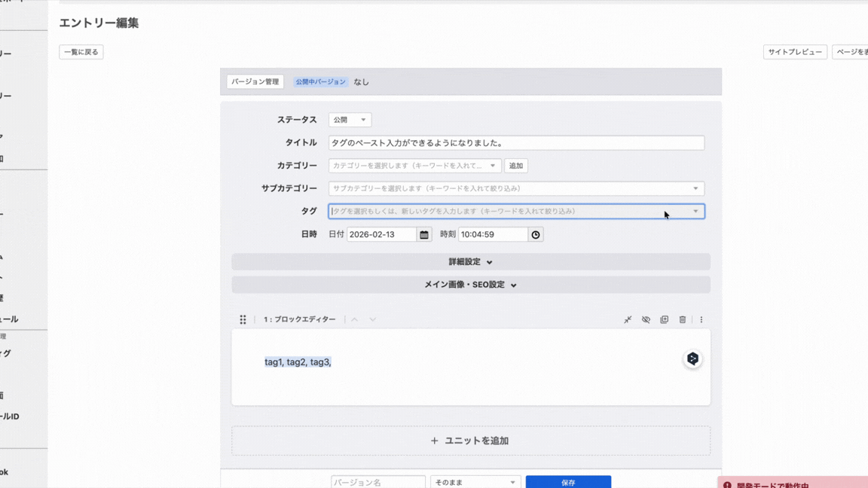This screenshot has height=488, width=868.
Task: Open the ステータス dropdown
Action: coord(350,120)
